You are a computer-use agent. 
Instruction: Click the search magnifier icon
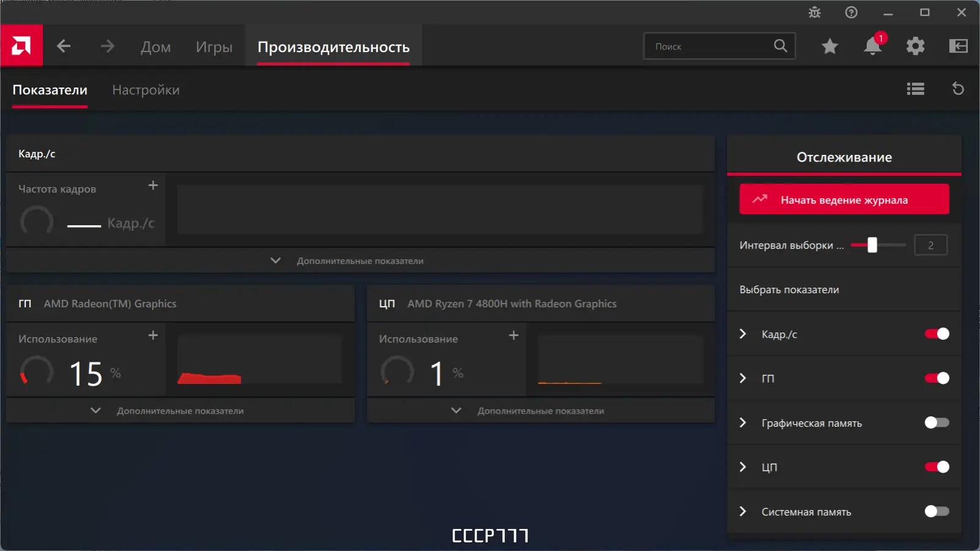point(780,46)
